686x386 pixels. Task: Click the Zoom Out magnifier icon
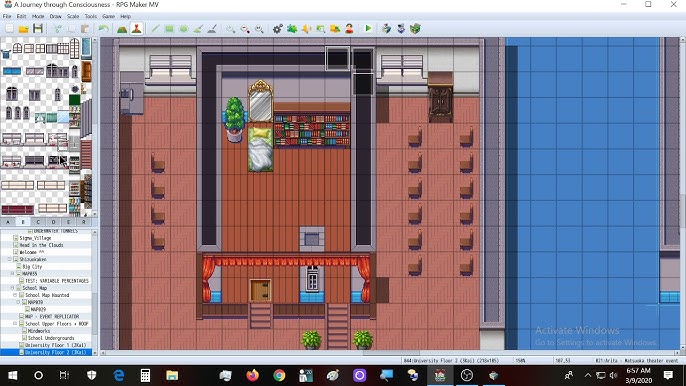(245, 29)
